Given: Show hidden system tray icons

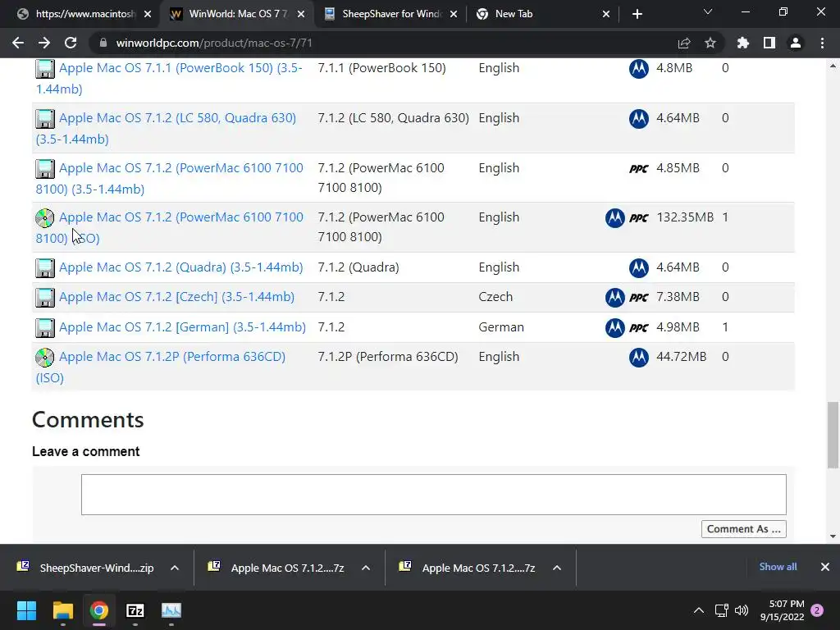Looking at the screenshot, I should [x=699, y=610].
